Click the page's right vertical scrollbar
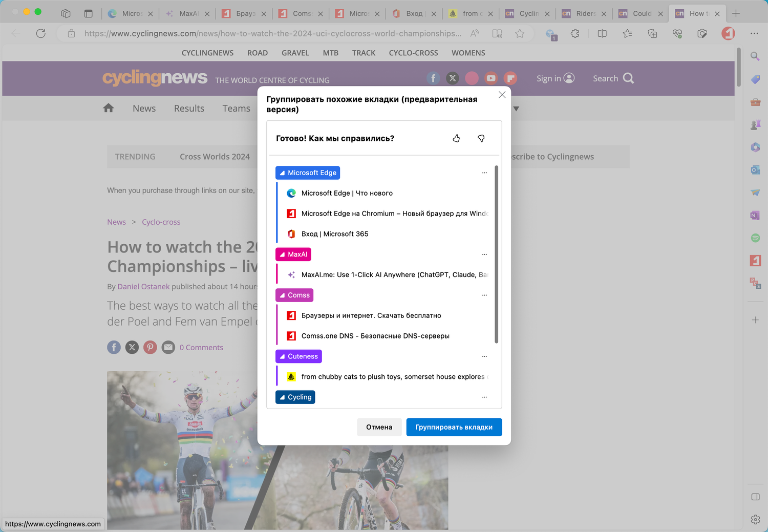The image size is (768, 532). click(739, 67)
